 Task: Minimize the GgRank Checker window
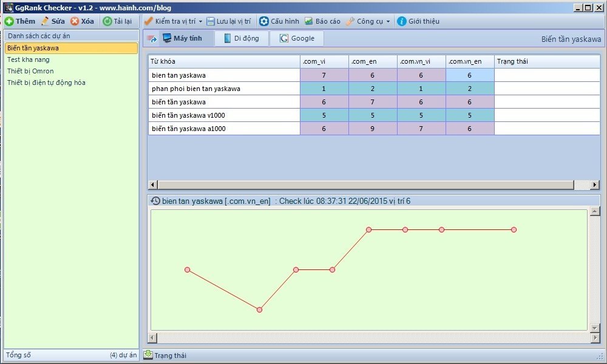pyautogui.click(x=578, y=7)
